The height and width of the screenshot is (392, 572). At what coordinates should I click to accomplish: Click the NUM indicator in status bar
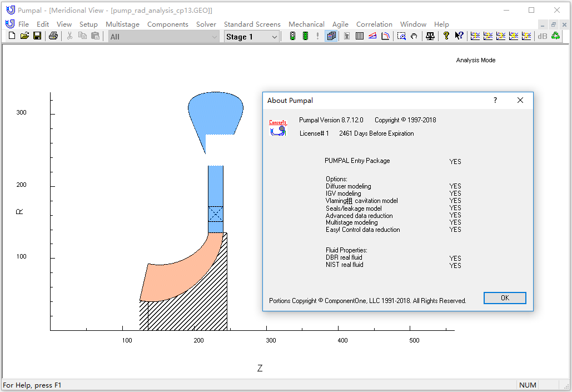(528, 385)
